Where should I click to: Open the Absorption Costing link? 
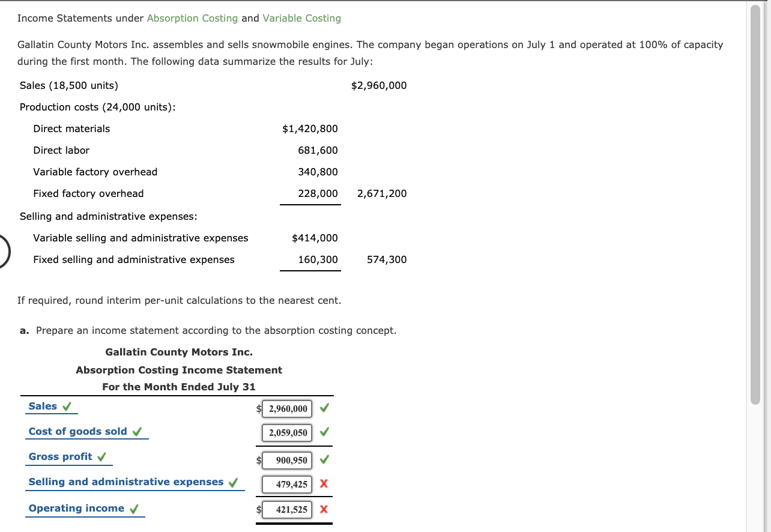point(192,18)
